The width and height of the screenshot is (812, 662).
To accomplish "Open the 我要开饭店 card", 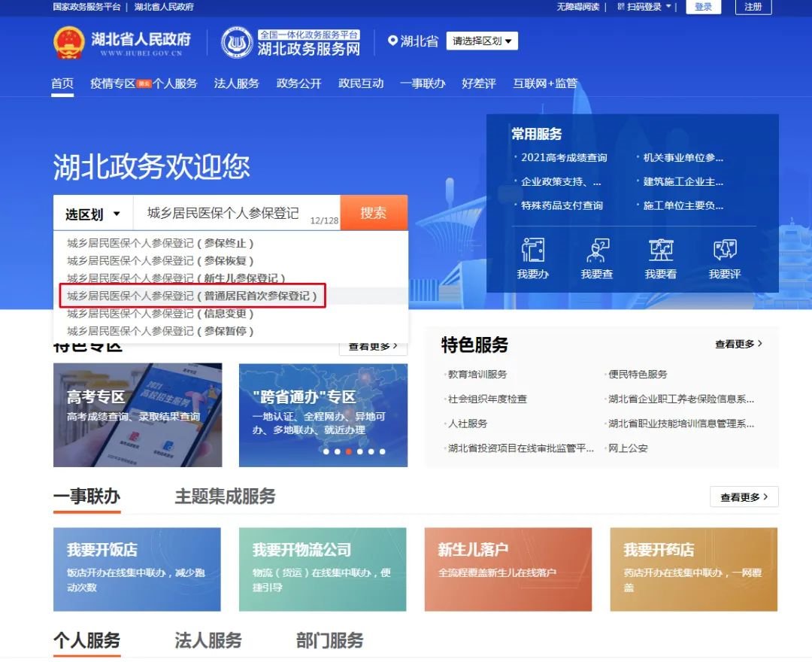I will click(x=138, y=569).
